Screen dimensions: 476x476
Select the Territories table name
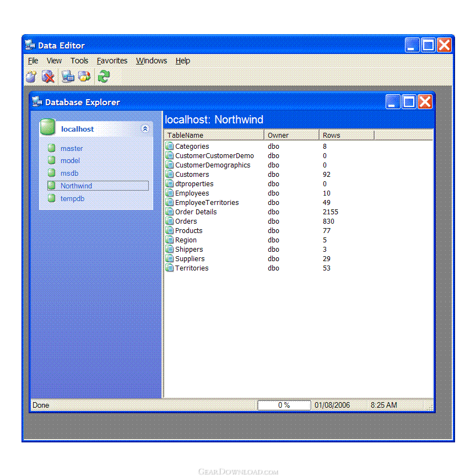coord(192,268)
